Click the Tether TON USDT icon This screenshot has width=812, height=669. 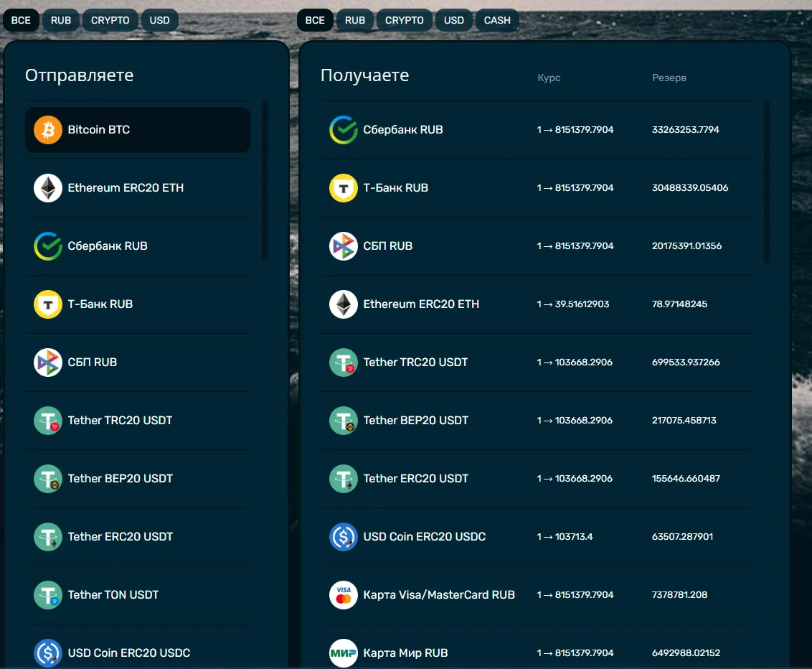pos(48,594)
